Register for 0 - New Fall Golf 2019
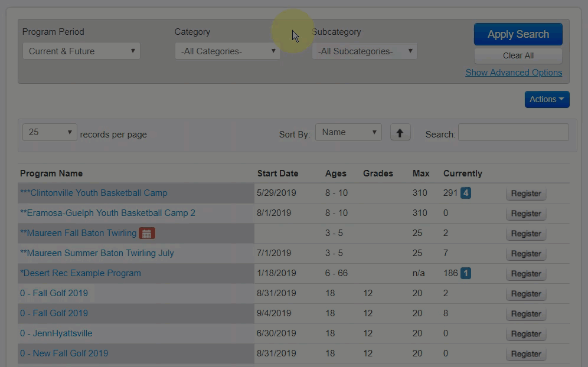Screen dimensions: 588x367 pyautogui.click(x=525, y=354)
